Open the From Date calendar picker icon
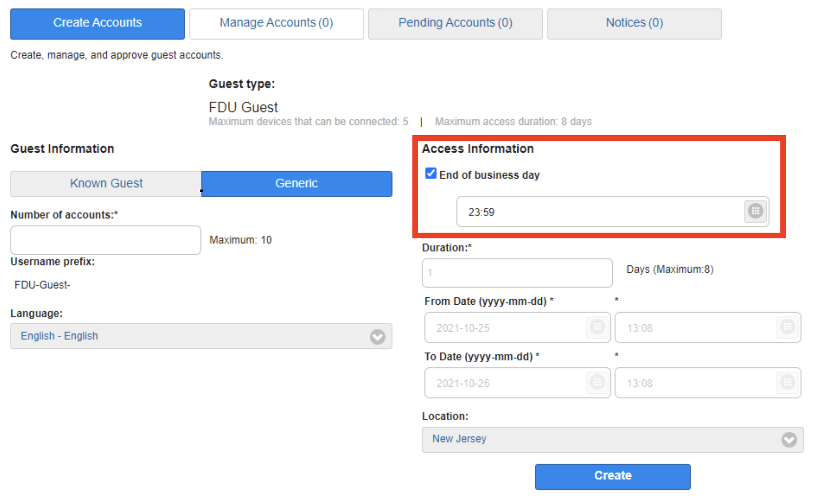The height and width of the screenshot is (504, 816). click(597, 327)
